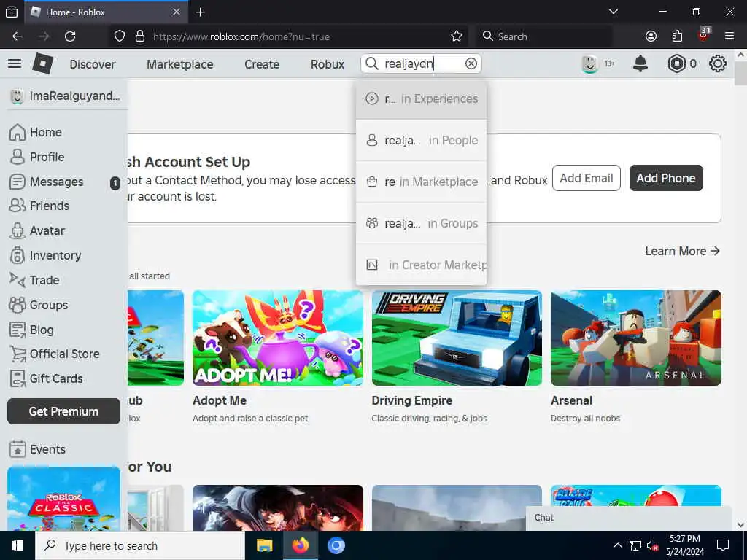Open the Robux balance icon
Viewport: 747px width, 560px height.
coord(676,63)
